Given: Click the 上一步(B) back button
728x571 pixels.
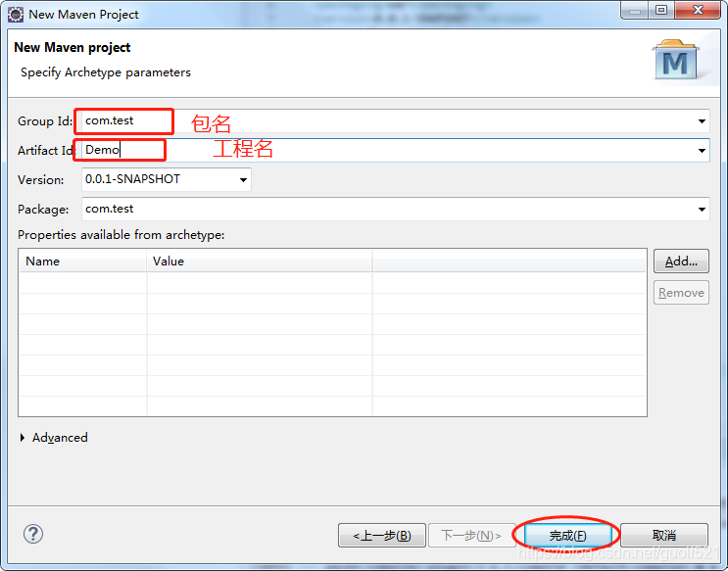Looking at the screenshot, I should tap(382, 536).
